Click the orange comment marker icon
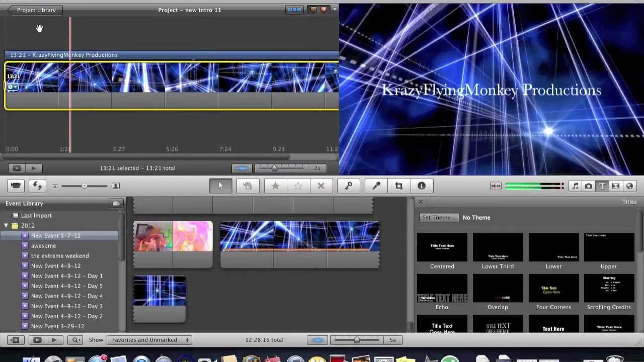644x362 pixels. [x=313, y=10]
